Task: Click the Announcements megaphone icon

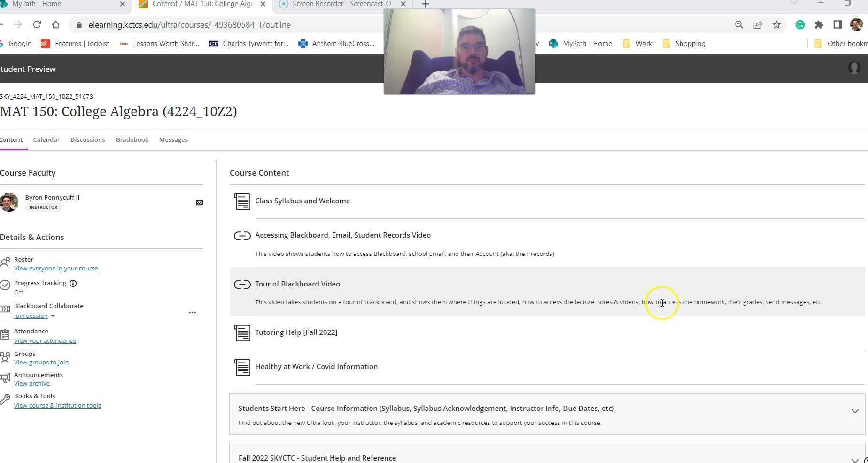Action: 5,378
